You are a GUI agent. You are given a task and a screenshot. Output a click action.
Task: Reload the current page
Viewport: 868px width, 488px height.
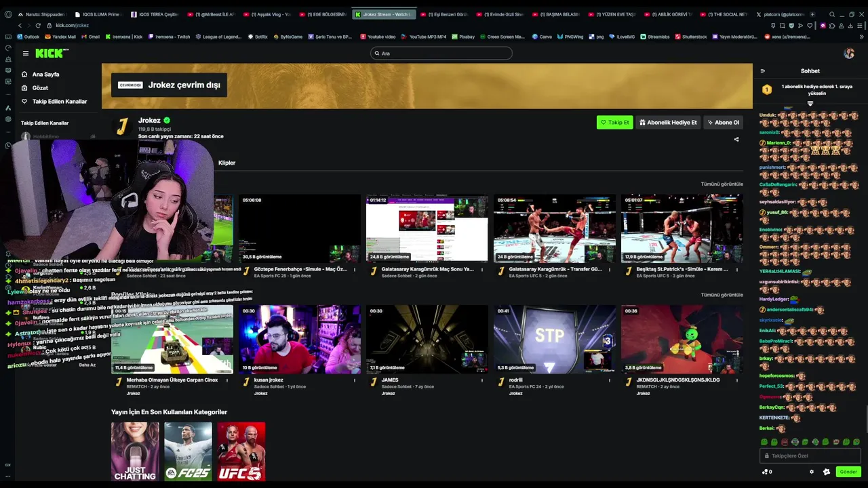[x=38, y=25]
